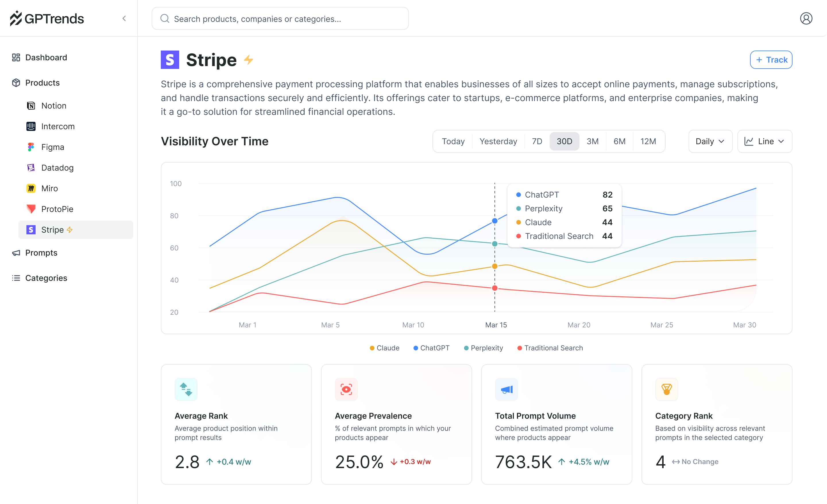Click the Traditional Search point on Mar 15
The height and width of the screenshot is (504, 827).
494,288
